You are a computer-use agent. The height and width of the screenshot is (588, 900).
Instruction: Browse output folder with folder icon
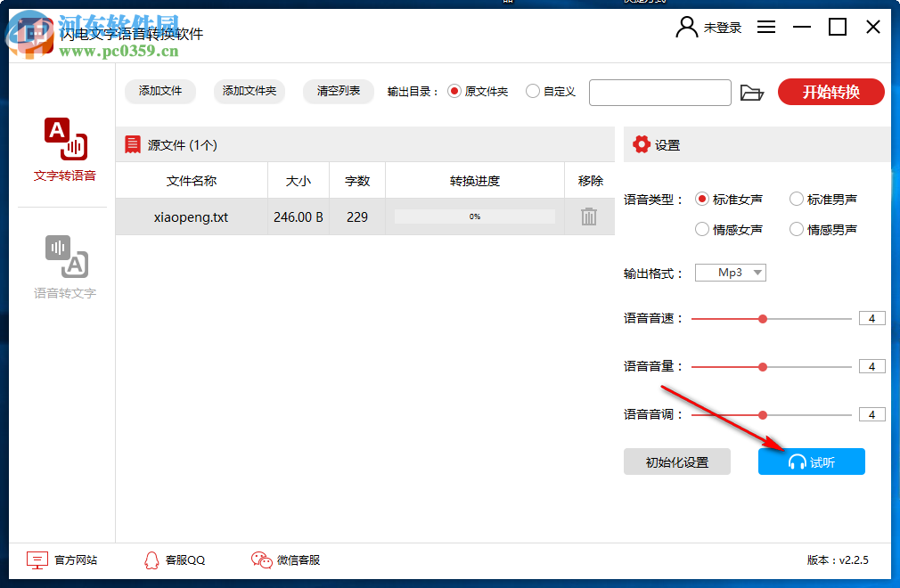pyautogui.click(x=751, y=93)
